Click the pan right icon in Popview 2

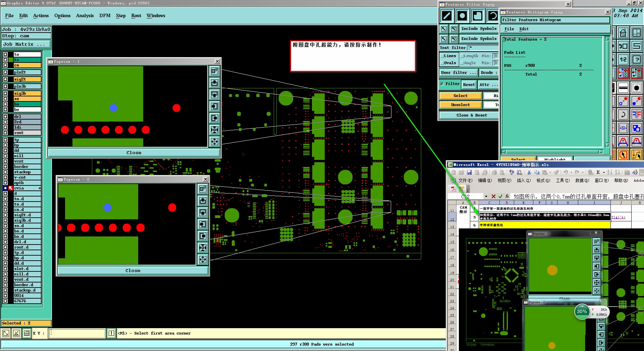[x=203, y=236]
